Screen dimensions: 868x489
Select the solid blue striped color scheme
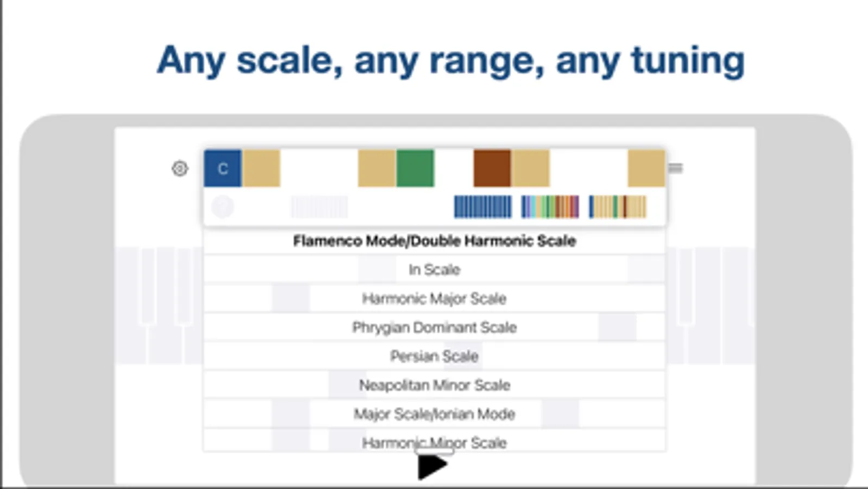point(483,207)
